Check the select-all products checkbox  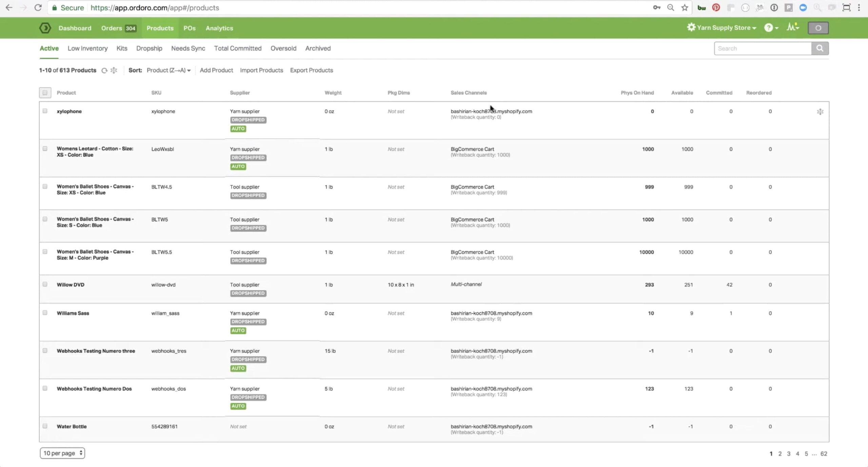(x=45, y=93)
